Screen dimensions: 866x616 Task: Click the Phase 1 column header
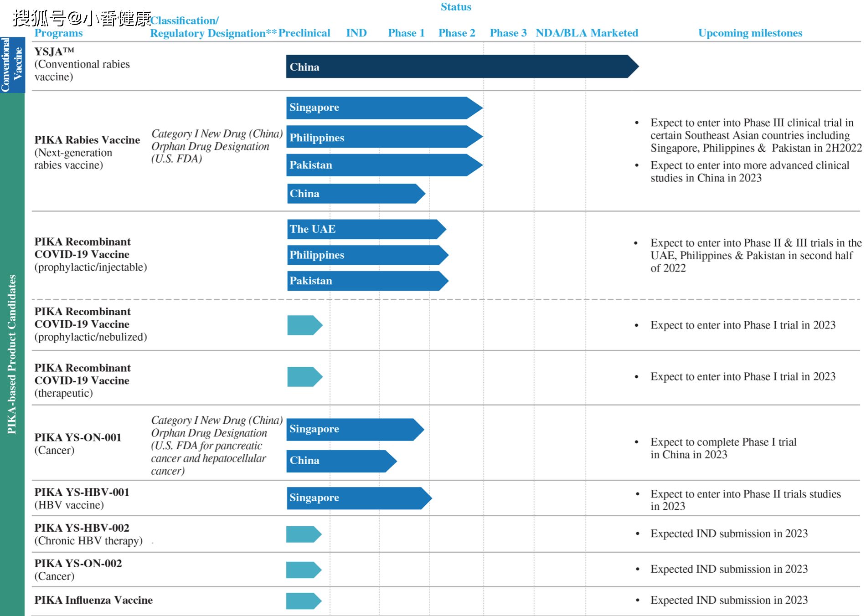pyautogui.click(x=406, y=33)
